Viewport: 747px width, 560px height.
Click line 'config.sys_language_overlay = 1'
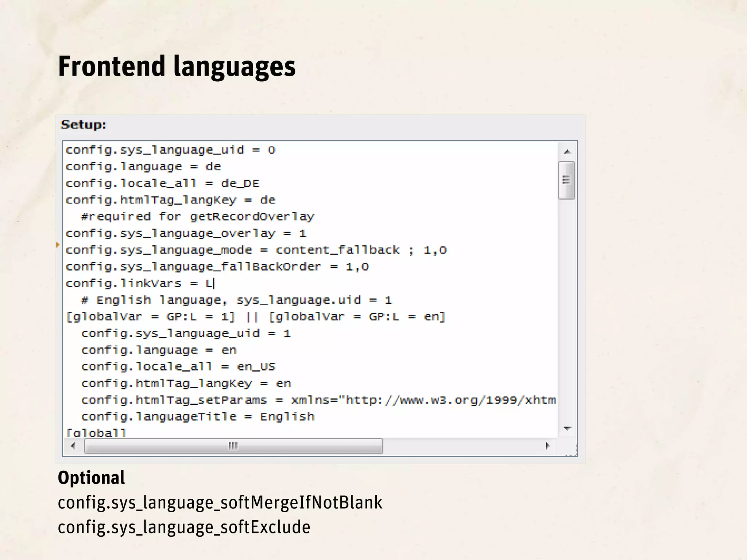point(186,233)
